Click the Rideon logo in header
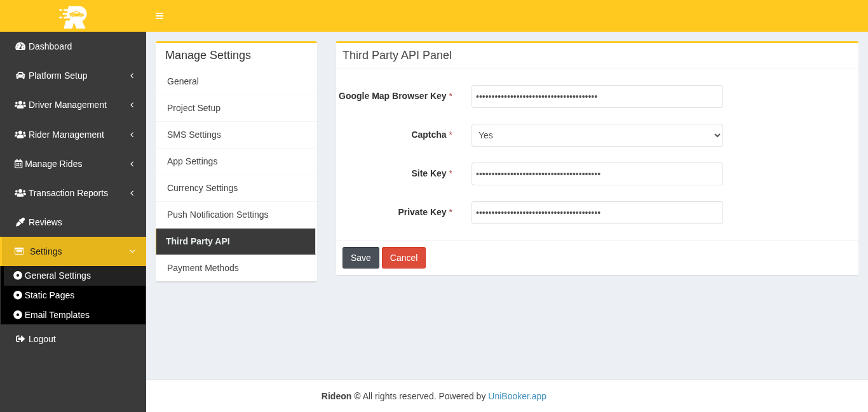Image resolution: width=868 pixels, height=412 pixels. pos(73,17)
